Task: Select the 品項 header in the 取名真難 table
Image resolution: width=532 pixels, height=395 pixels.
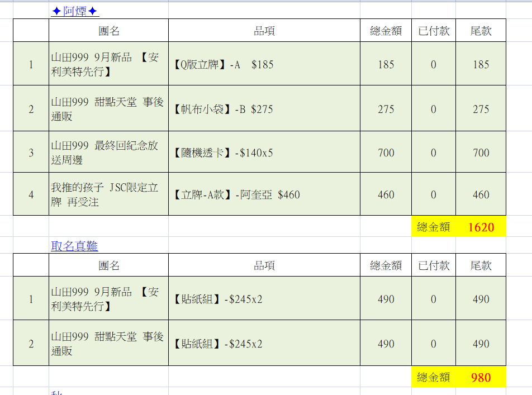Action: point(264,265)
